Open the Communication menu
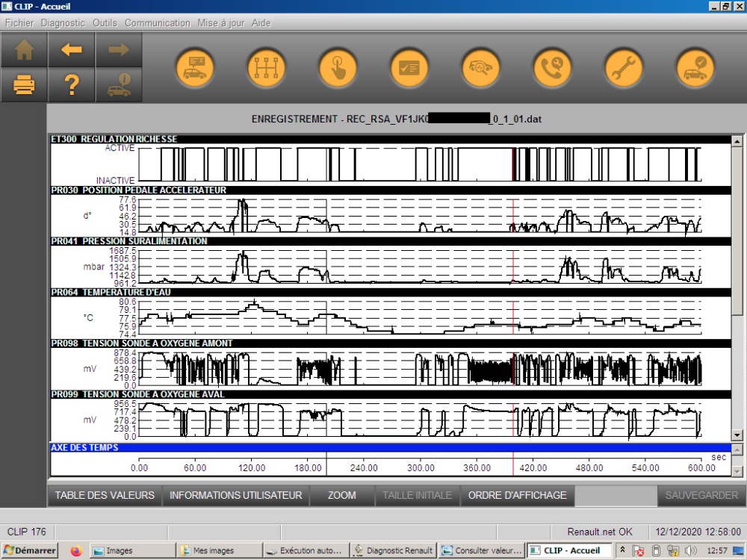 pyautogui.click(x=157, y=23)
